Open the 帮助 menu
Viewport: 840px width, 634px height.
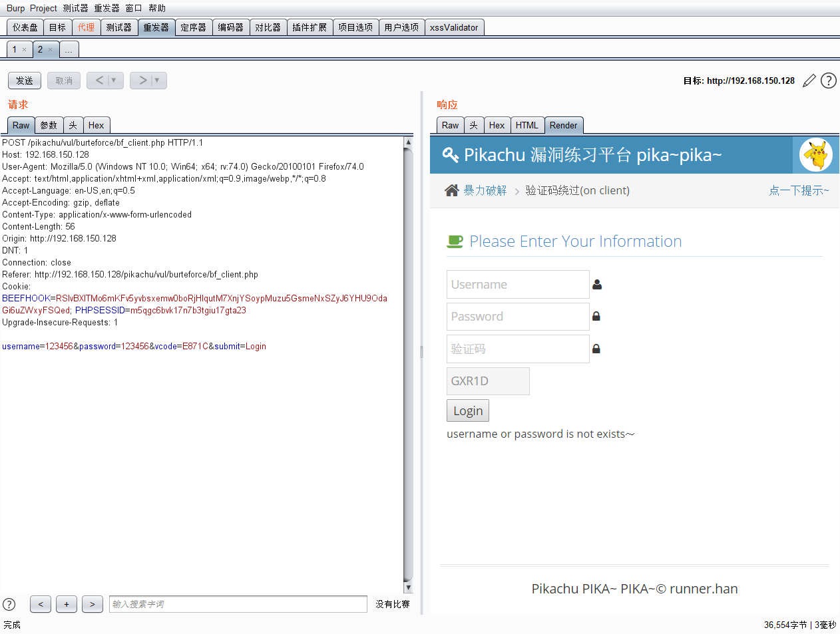click(x=157, y=8)
